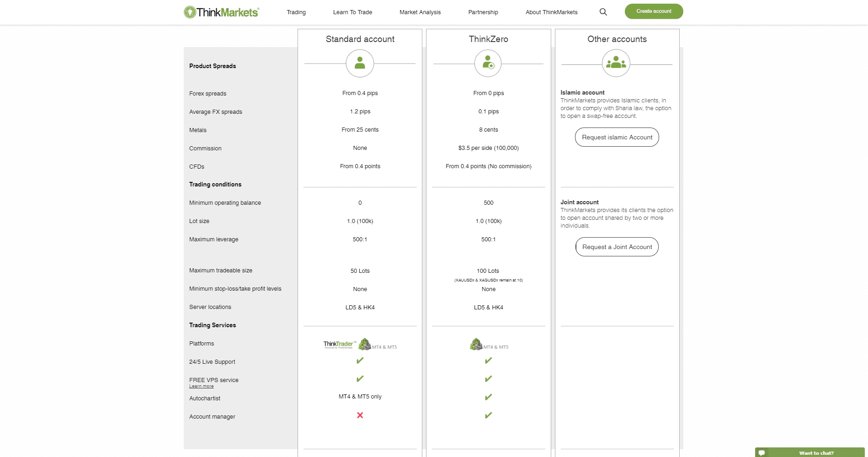Click ThinkZero Autochartist checkmark

click(489, 397)
